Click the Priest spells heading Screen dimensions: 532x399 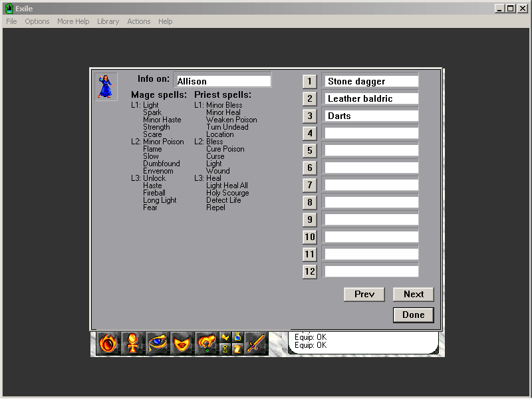point(223,94)
